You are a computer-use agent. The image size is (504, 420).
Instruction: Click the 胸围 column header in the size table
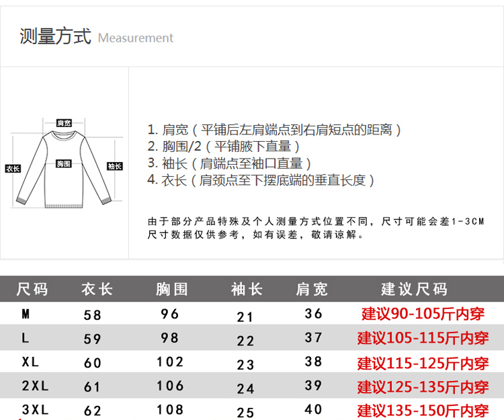point(171,290)
